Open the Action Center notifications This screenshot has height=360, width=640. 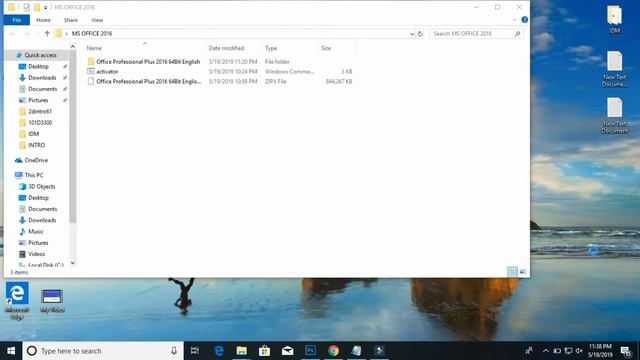[626, 351]
